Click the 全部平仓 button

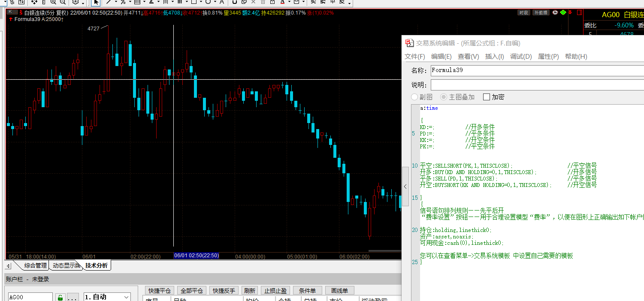pos(191,291)
